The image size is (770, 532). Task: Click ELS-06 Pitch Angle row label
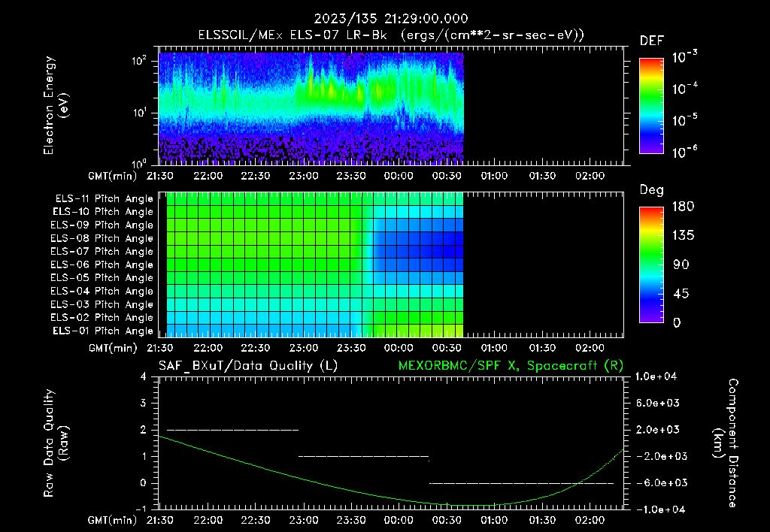(102, 264)
